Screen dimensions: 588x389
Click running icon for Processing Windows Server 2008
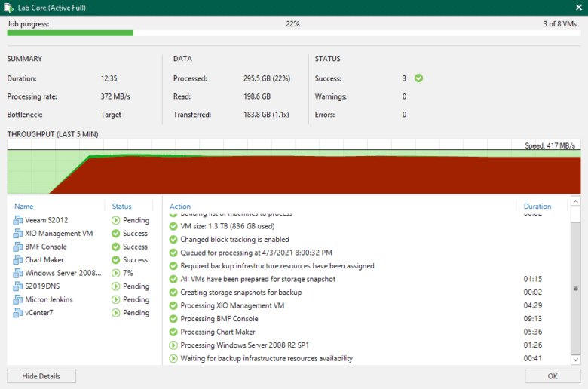pyautogui.click(x=173, y=345)
